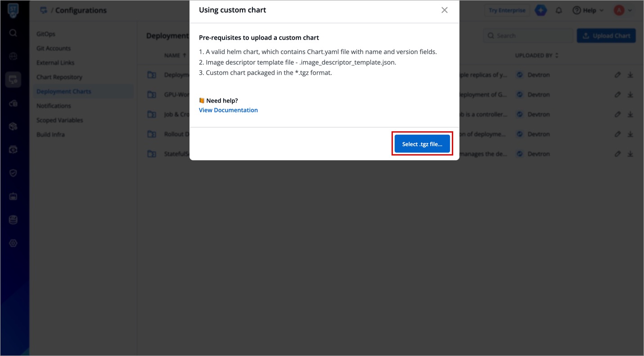
Task: Click the edit pencil for GPU-Workload chart
Action: pyautogui.click(x=617, y=95)
